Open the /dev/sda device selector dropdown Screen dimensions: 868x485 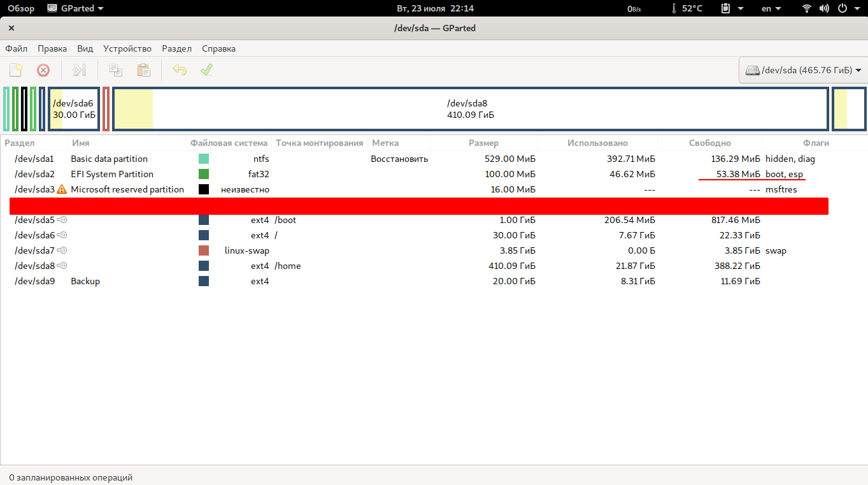coord(803,70)
